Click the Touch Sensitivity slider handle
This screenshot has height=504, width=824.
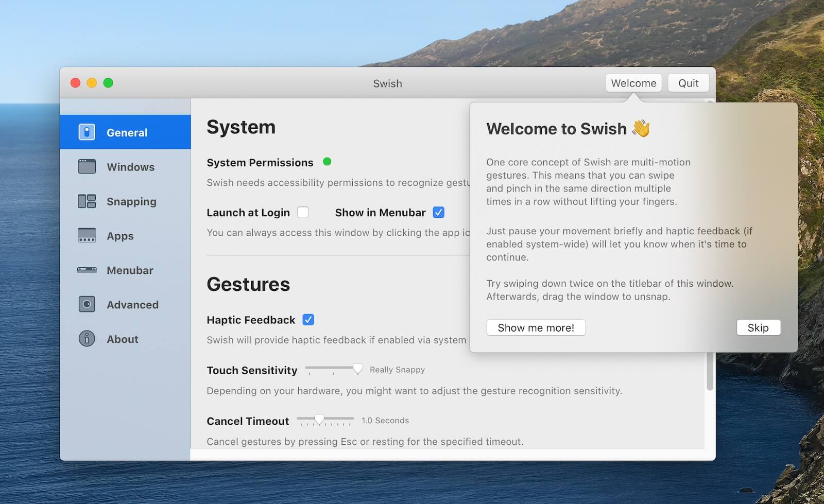coord(357,369)
